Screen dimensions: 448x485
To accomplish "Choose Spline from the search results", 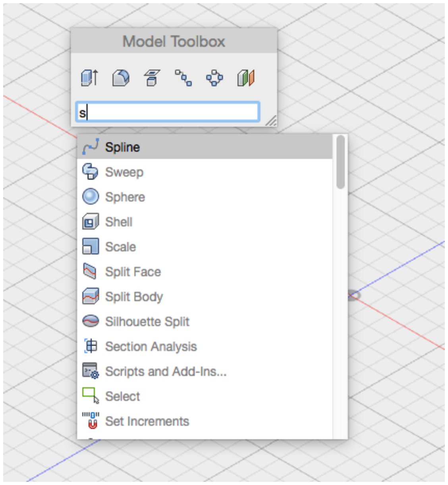I will (x=205, y=147).
